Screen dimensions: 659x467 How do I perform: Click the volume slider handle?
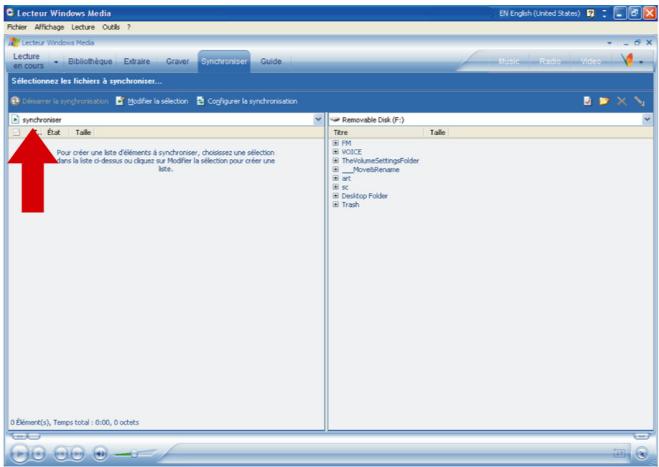click(134, 454)
